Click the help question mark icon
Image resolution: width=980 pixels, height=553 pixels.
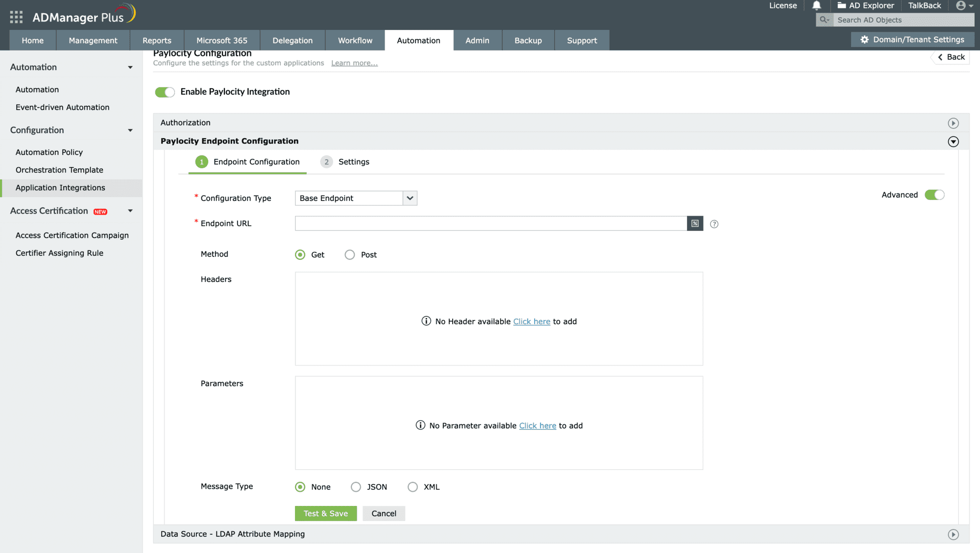click(x=714, y=224)
